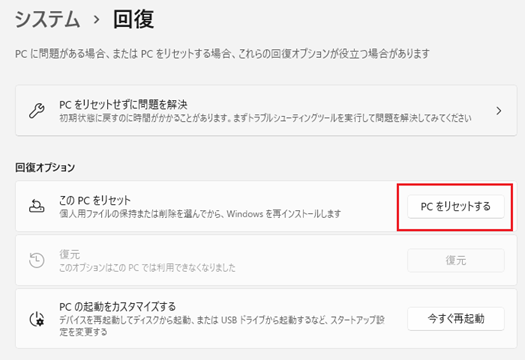Select PC の起動をカスタマイズする label
Viewport: 525px width, 360px height.
pyautogui.click(x=118, y=306)
